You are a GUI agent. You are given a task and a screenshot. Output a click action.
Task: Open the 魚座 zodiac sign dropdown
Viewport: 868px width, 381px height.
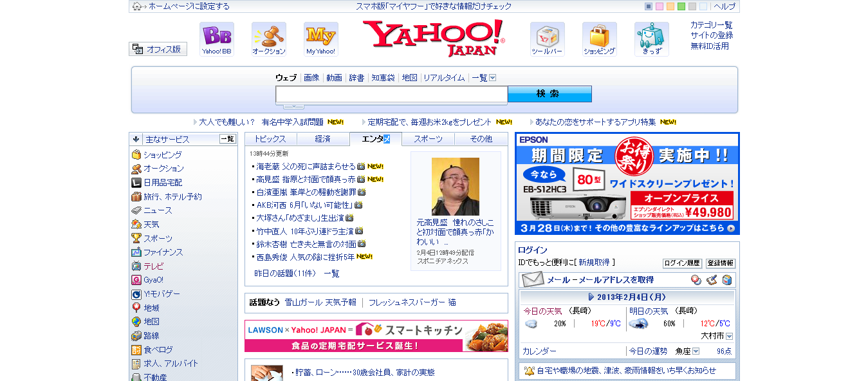[x=696, y=351]
